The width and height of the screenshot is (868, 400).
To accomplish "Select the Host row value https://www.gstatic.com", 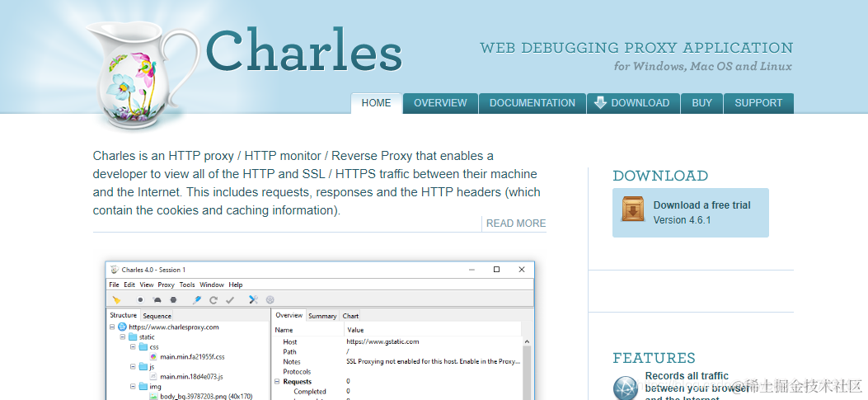I will coord(382,341).
